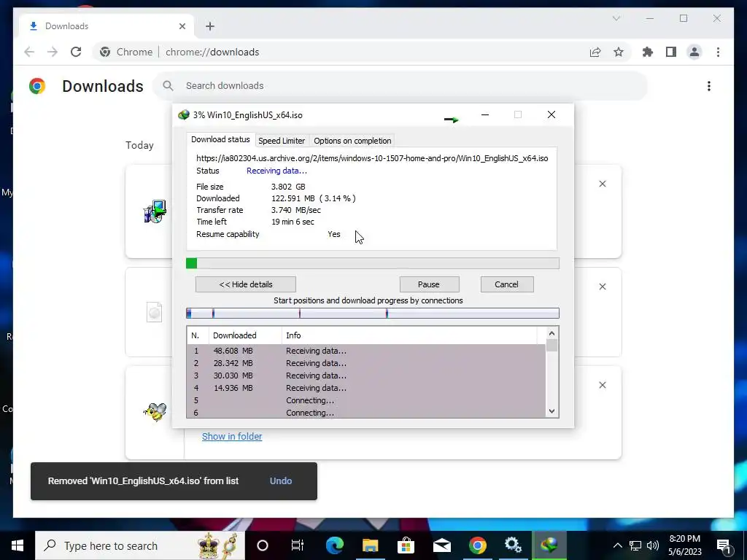Select connection row 3 with 30.030 MB
The image size is (747, 560).
pyautogui.click(x=366, y=376)
